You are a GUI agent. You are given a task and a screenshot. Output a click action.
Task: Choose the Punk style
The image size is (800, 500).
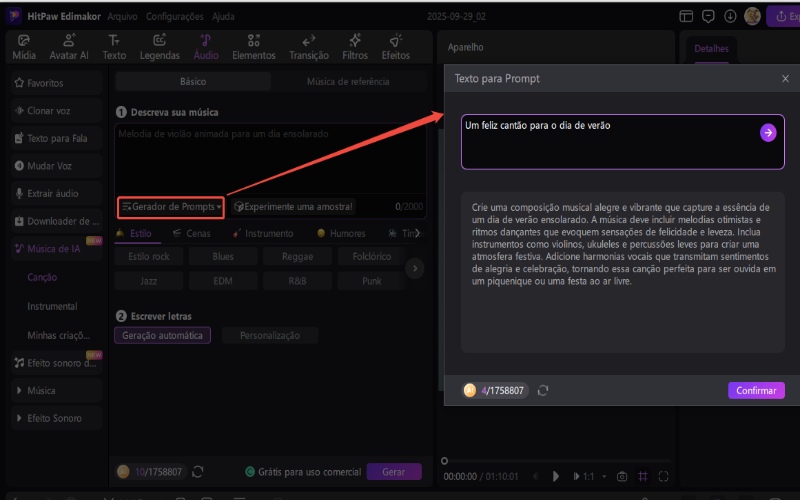pos(371,281)
